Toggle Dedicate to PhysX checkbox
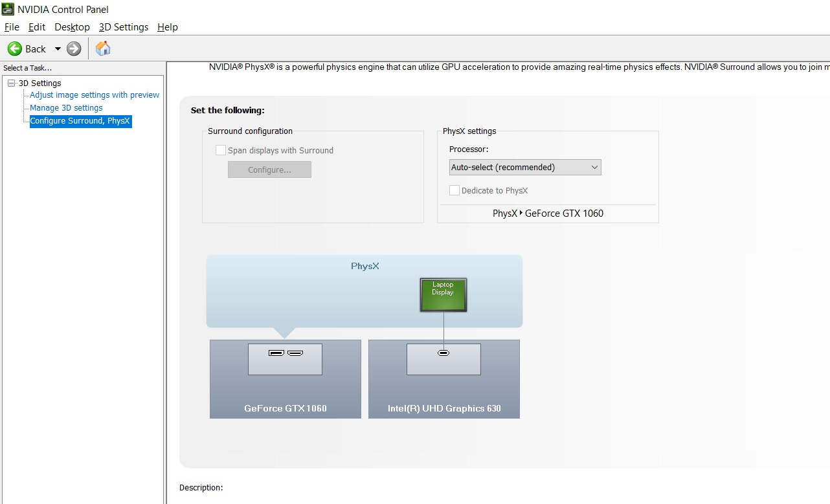 coord(454,190)
